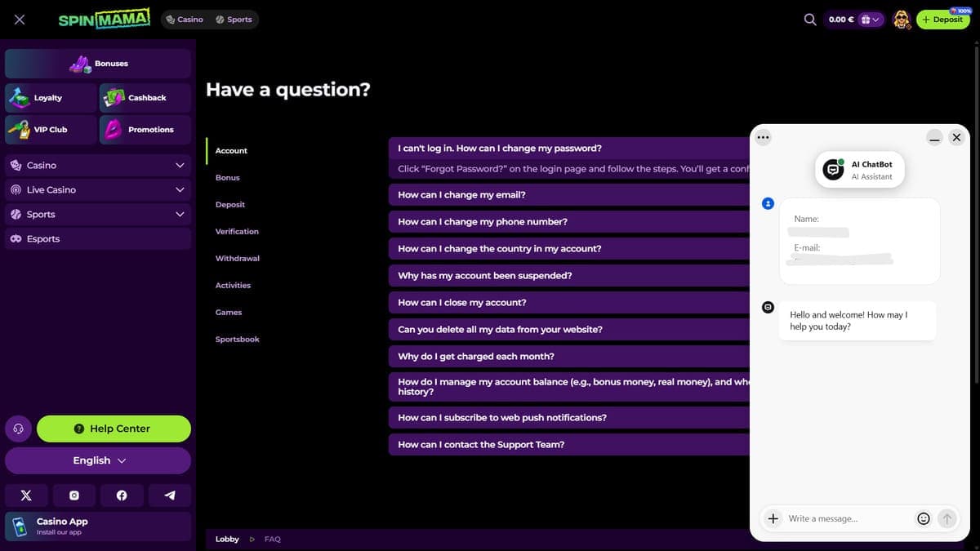980x551 pixels.
Task: Open the Bonuses sidebar button
Action: click(98, 64)
